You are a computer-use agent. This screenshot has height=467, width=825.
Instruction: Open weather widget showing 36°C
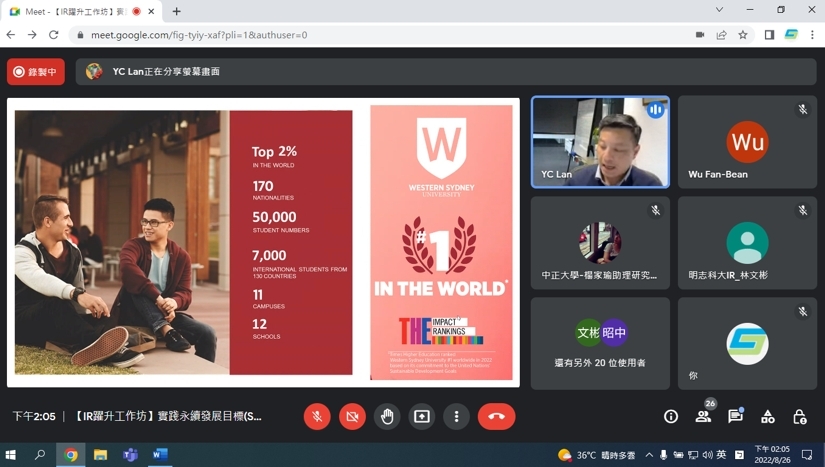pos(596,455)
